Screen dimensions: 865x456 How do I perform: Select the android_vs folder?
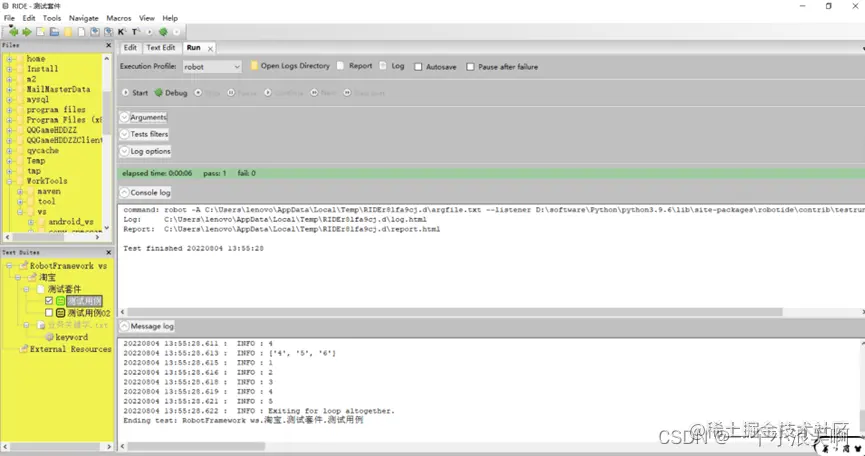click(x=71, y=222)
